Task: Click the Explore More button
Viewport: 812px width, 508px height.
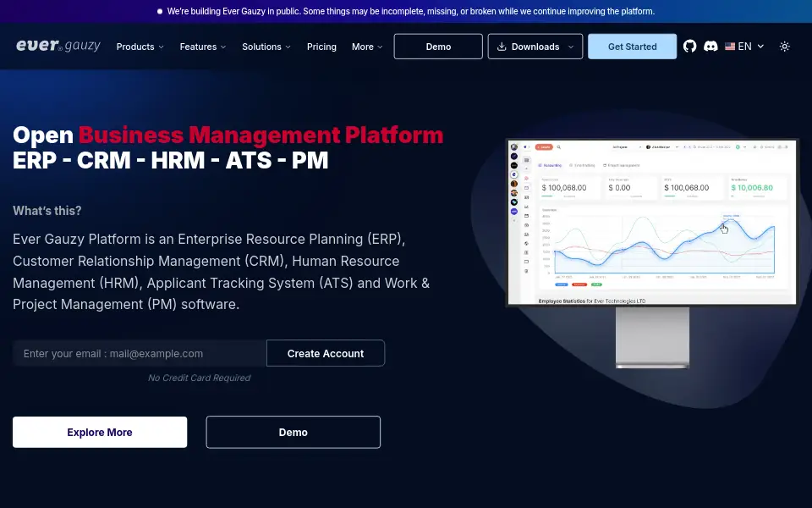Action: 100,432
